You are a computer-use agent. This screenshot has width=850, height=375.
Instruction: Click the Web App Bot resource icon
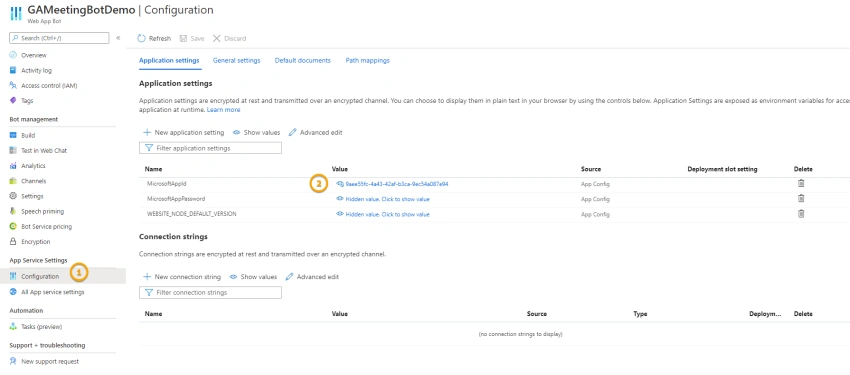point(16,14)
